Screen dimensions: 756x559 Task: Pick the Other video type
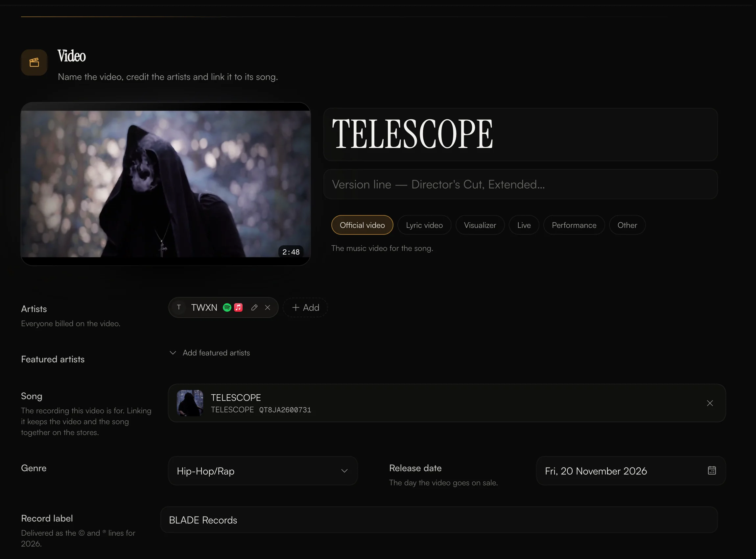pos(627,225)
